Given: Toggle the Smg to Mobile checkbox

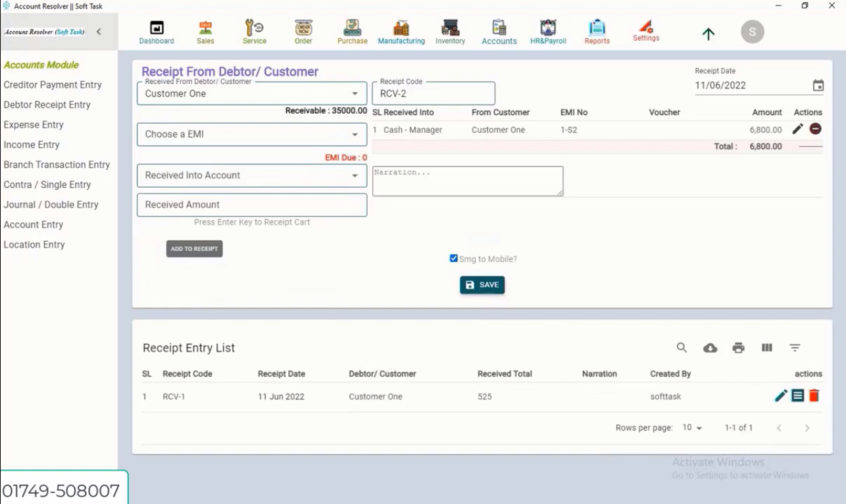Looking at the screenshot, I should [x=453, y=258].
